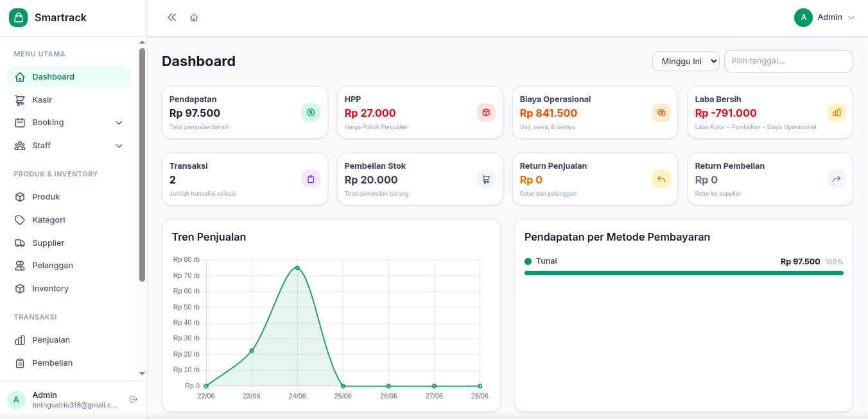Click the home icon in top bar
The height and width of the screenshot is (419, 868).
click(194, 17)
